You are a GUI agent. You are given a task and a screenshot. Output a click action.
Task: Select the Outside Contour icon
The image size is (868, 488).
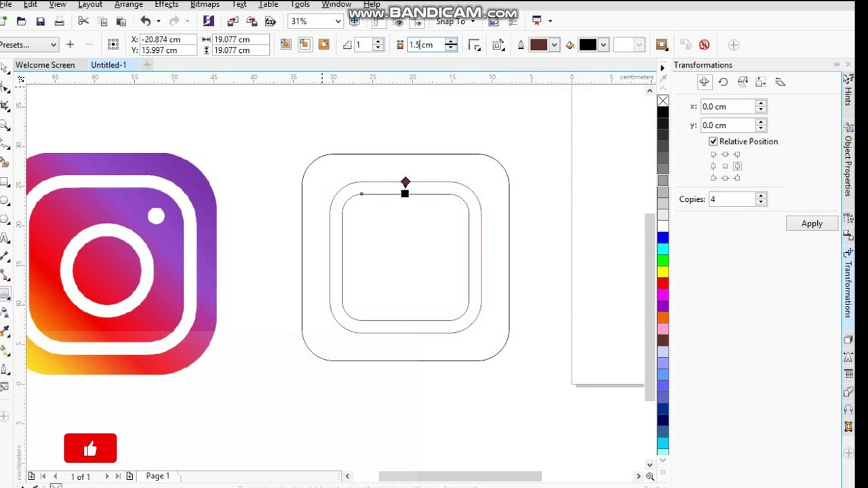click(324, 45)
